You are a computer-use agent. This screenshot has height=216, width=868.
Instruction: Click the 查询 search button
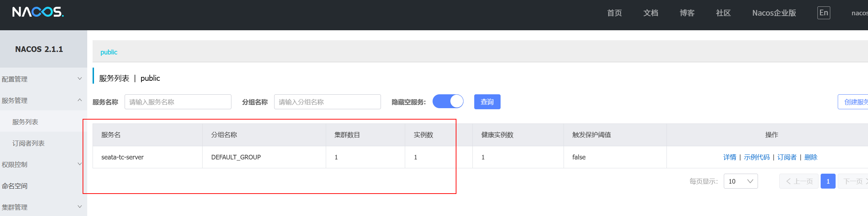point(487,102)
